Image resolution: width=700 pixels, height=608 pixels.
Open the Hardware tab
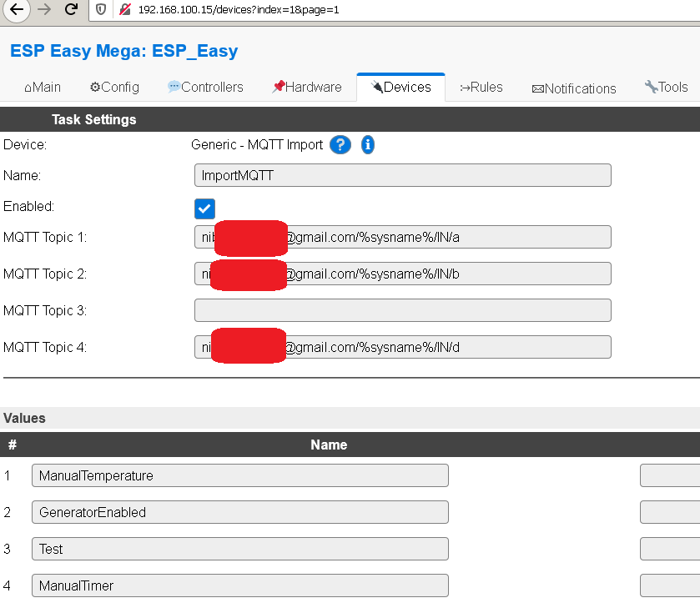coord(307,87)
